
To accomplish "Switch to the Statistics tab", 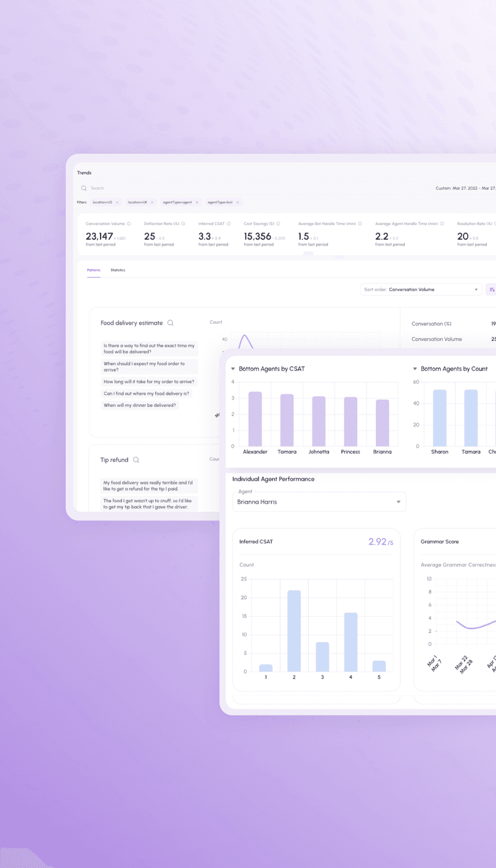I will coord(117,270).
